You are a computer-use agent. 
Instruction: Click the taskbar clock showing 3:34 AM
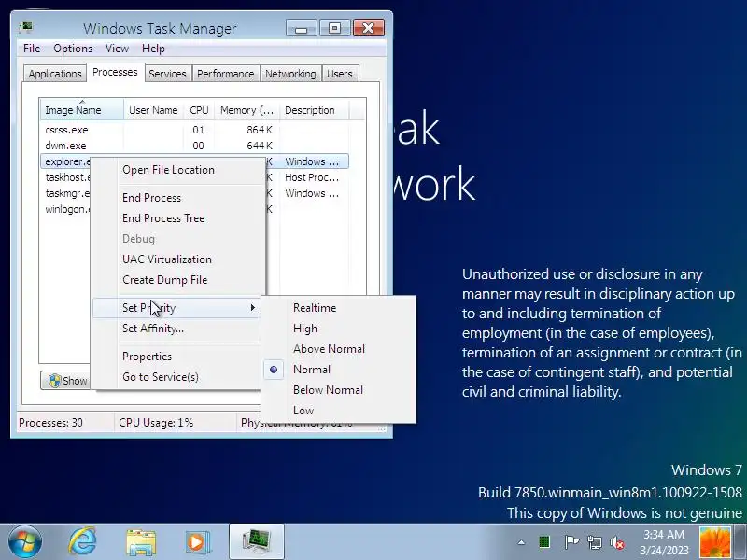664,542
